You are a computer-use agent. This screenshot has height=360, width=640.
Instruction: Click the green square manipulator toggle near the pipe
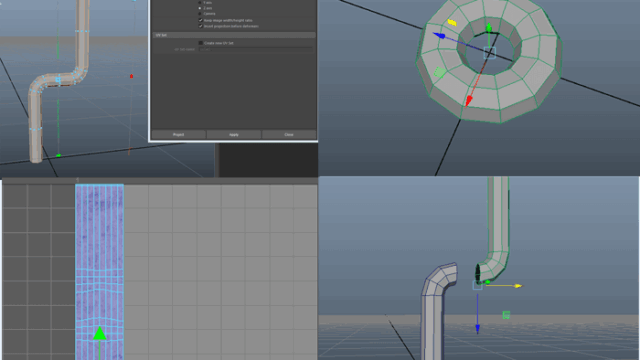point(506,315)
